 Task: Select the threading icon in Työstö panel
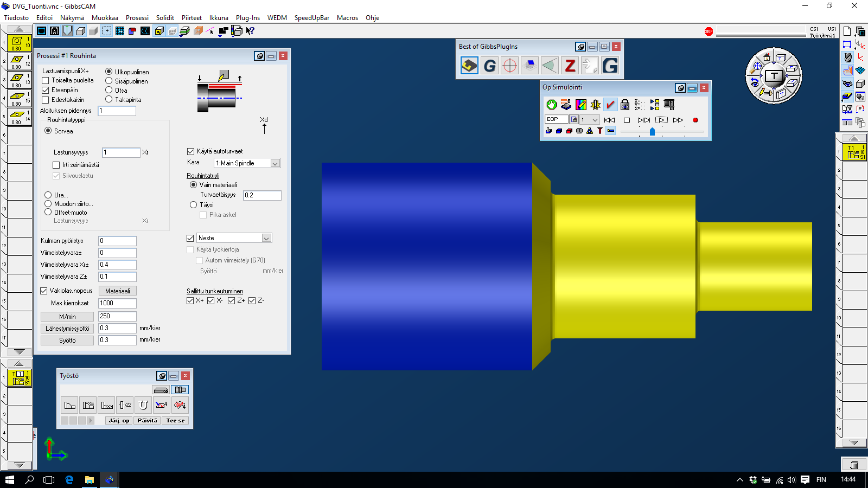pyautogui.click(x=107, y=405)
